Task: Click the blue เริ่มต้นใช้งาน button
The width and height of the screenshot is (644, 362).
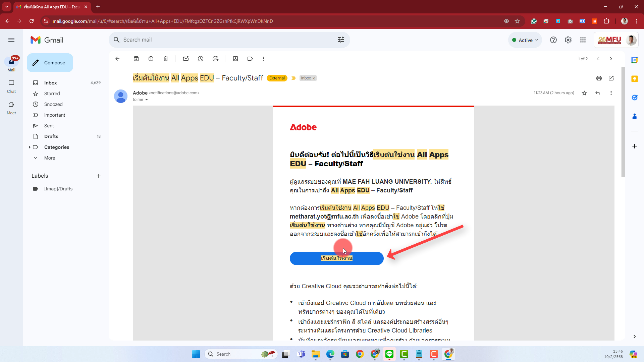Action: [336, 258]
